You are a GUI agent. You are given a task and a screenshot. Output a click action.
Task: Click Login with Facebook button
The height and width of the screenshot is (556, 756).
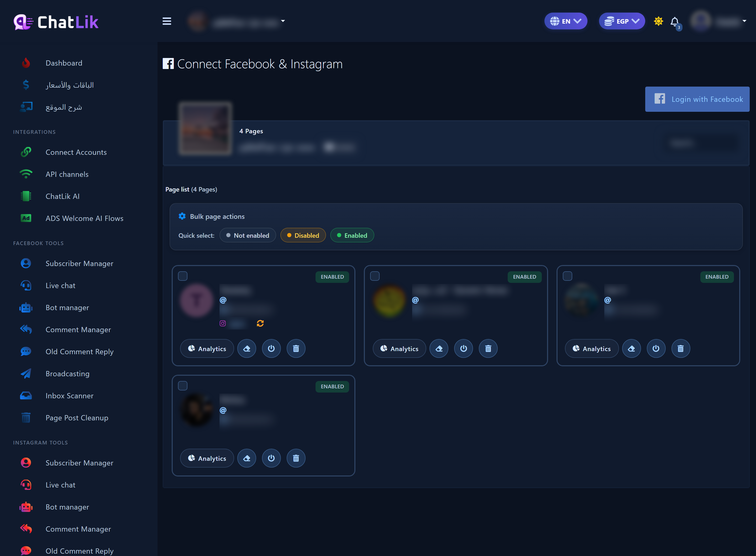697,99
